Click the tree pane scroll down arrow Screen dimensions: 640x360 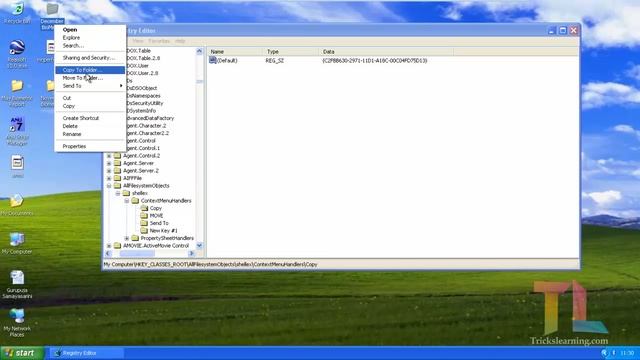199,246
